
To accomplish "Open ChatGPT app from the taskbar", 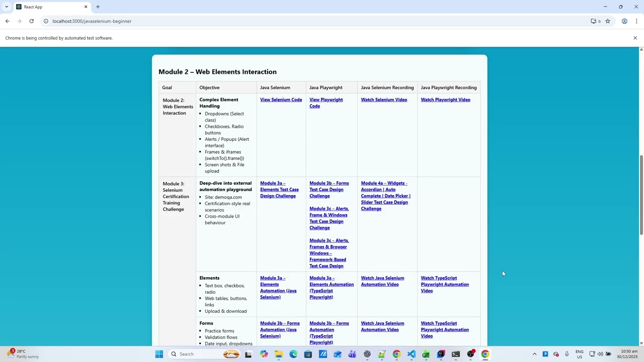I will tap(367, 354).
